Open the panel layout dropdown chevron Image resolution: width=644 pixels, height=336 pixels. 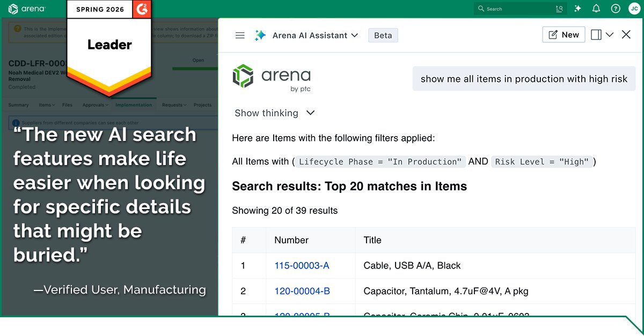pos(609,35)
